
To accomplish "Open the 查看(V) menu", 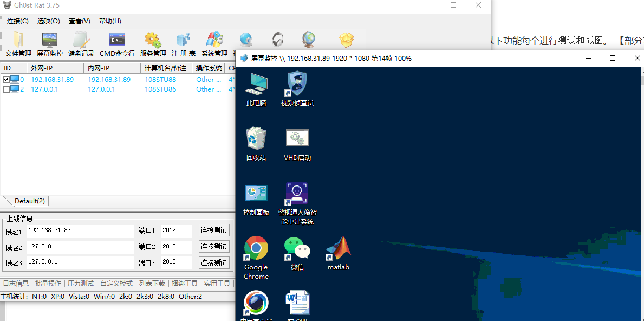I will (x=79, y=21).
